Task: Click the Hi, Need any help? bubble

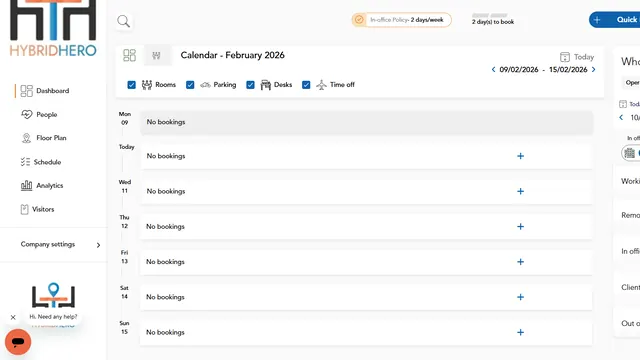Action: 53,317
